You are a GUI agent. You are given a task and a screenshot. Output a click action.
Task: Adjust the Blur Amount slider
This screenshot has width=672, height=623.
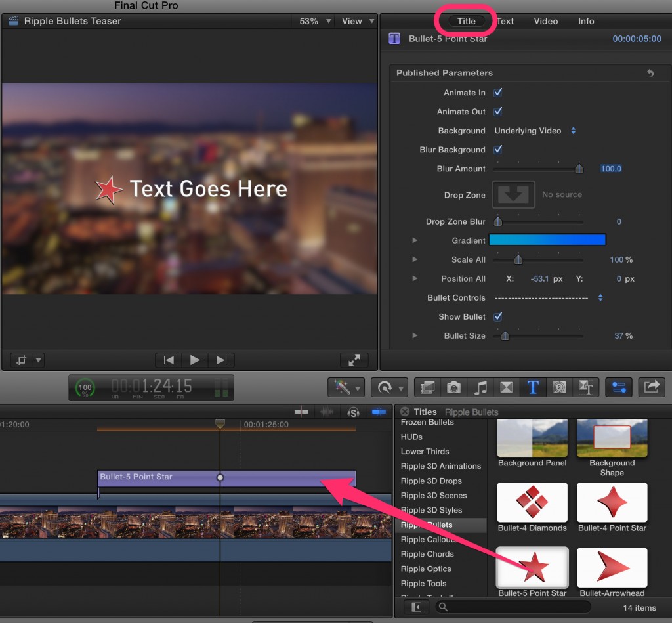[579, 169]
